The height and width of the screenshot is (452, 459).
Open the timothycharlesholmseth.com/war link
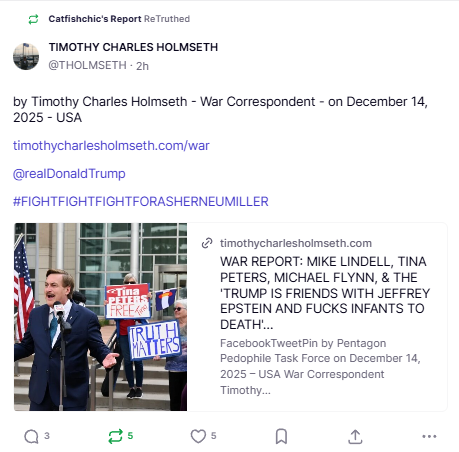tap(111, 146)
